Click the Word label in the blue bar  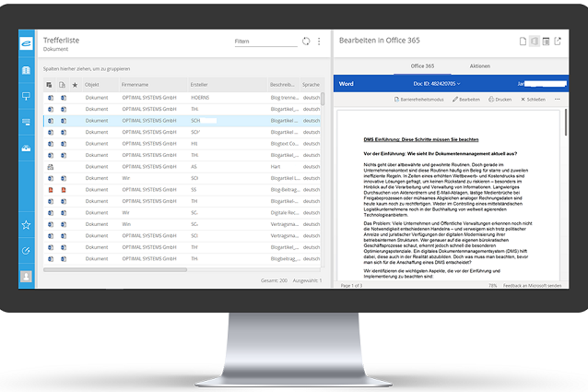347,84
